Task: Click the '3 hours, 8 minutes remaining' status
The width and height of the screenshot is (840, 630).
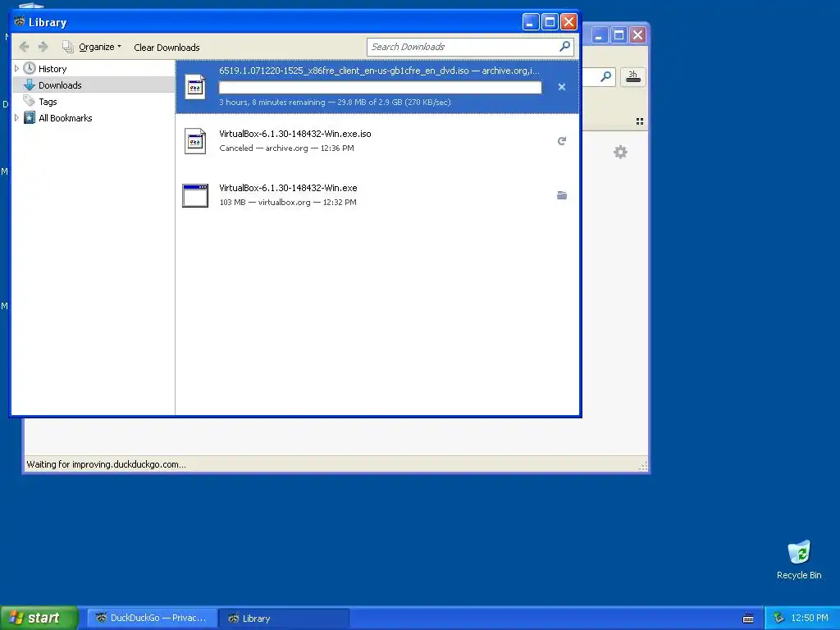Action: (272, 102)
